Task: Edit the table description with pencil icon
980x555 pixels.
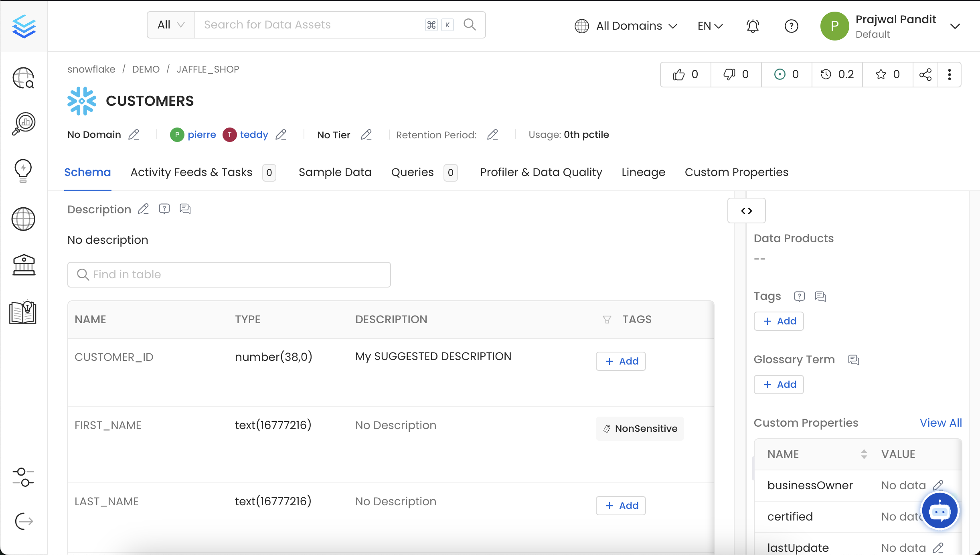Action: point(143,209)
